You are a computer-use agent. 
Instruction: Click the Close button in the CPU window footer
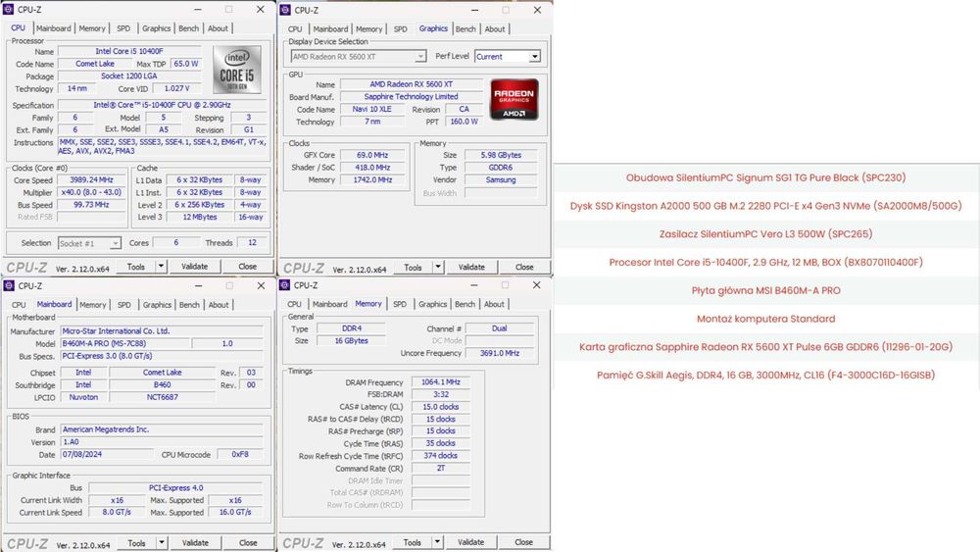point(248,267)
